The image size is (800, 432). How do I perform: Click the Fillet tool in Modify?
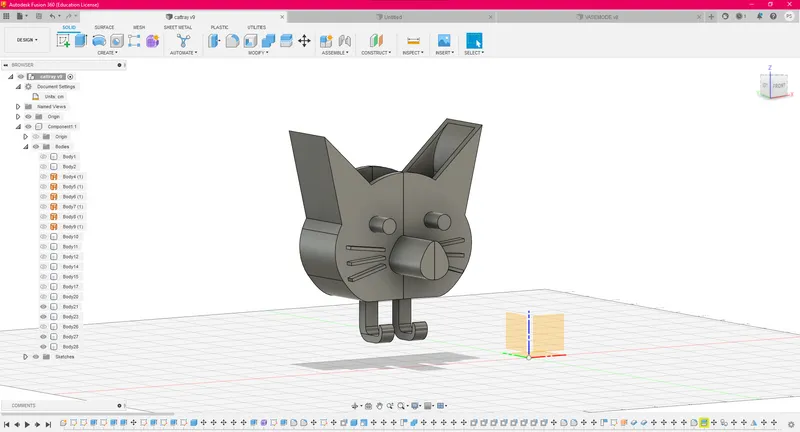point(232,41)
